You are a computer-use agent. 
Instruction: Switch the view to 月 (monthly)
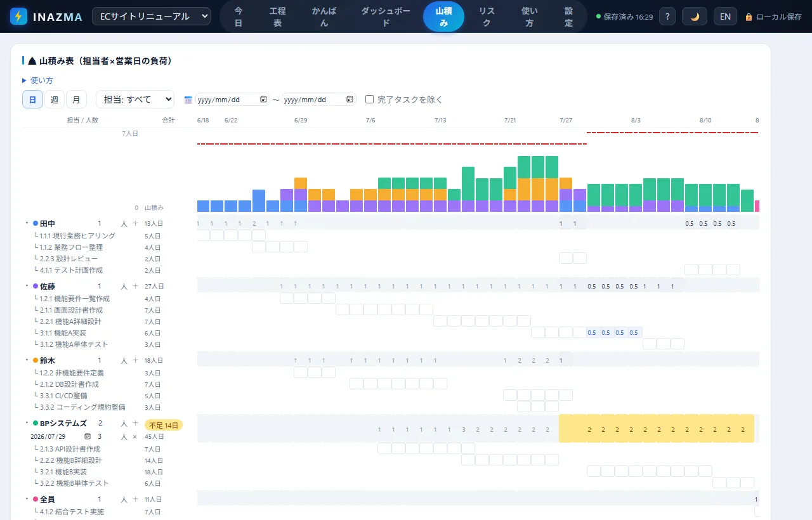tap(76, 99)
